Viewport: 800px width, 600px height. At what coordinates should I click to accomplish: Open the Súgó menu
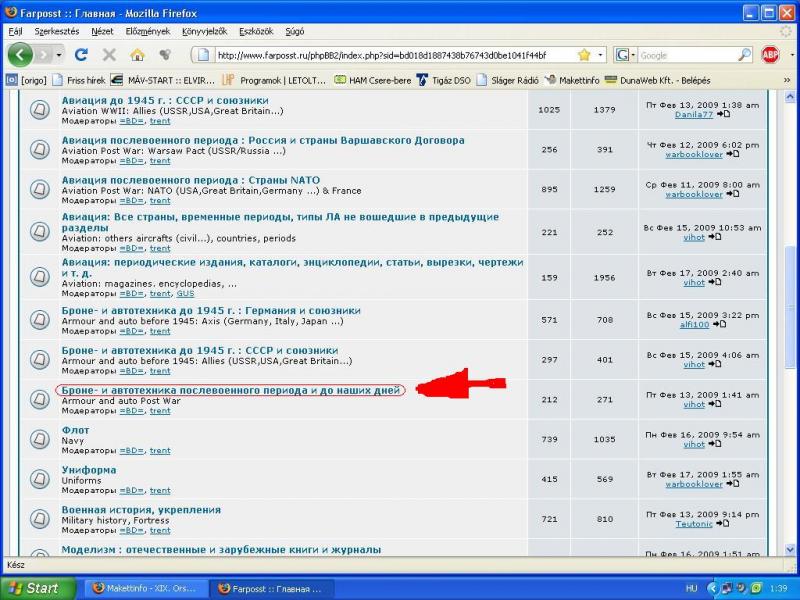(x=294, y=31)
